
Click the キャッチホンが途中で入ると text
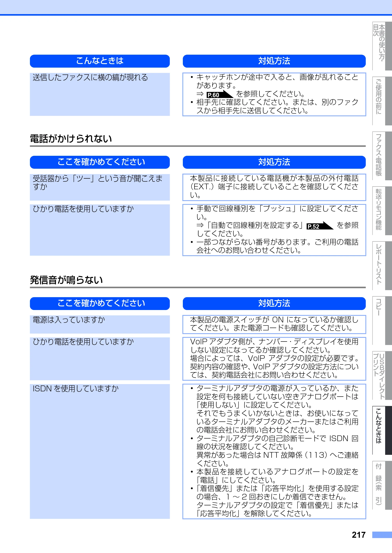pos(277,81)
